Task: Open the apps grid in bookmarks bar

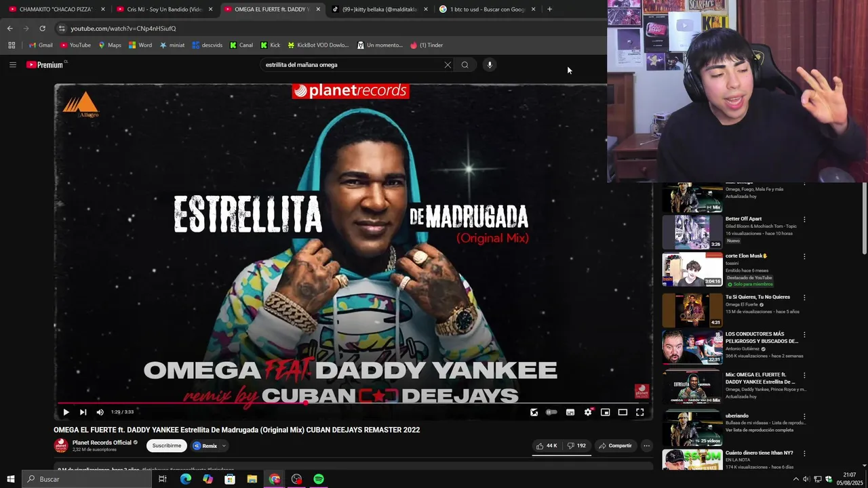Action: point(12,45)
